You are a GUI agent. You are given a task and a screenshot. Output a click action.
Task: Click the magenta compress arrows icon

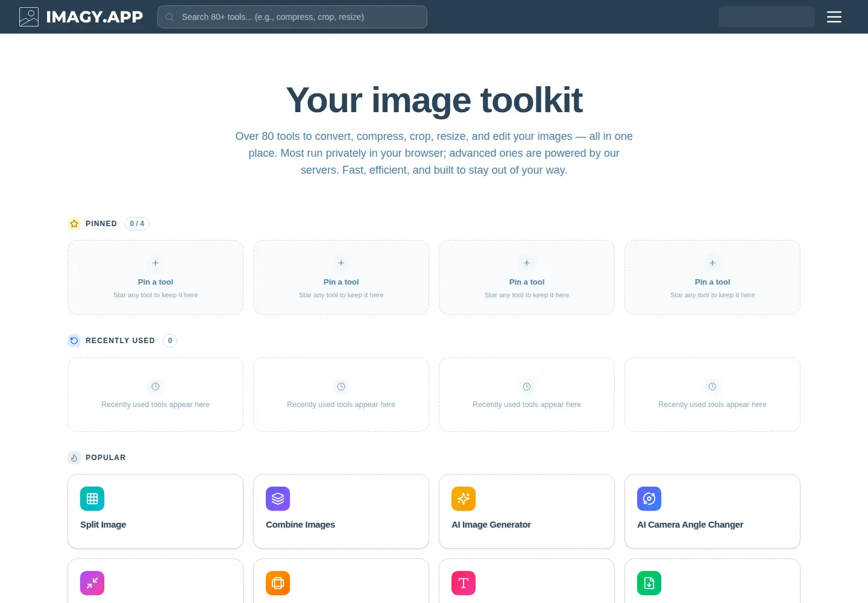(92, 583)
